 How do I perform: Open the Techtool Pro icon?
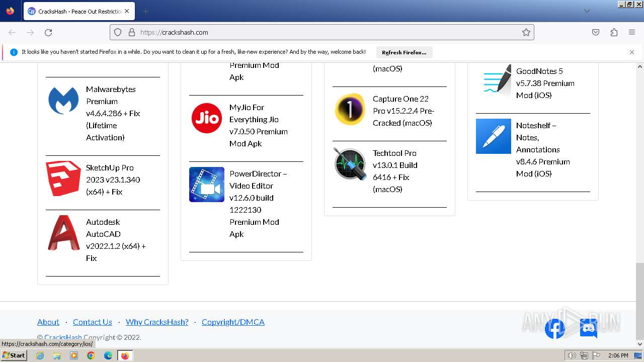pos(350,164)
